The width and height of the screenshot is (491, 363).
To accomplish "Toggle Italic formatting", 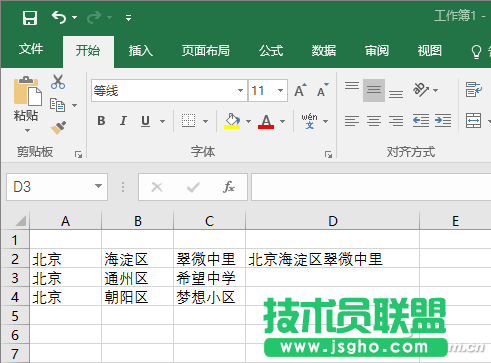I will click(123, 121).
